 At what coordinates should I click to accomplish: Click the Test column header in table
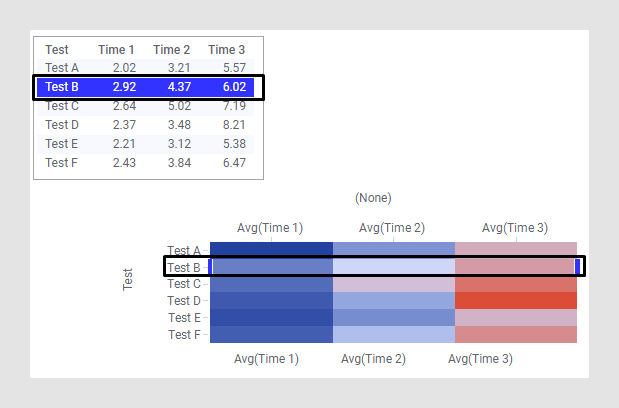click(x=57, y=49)
